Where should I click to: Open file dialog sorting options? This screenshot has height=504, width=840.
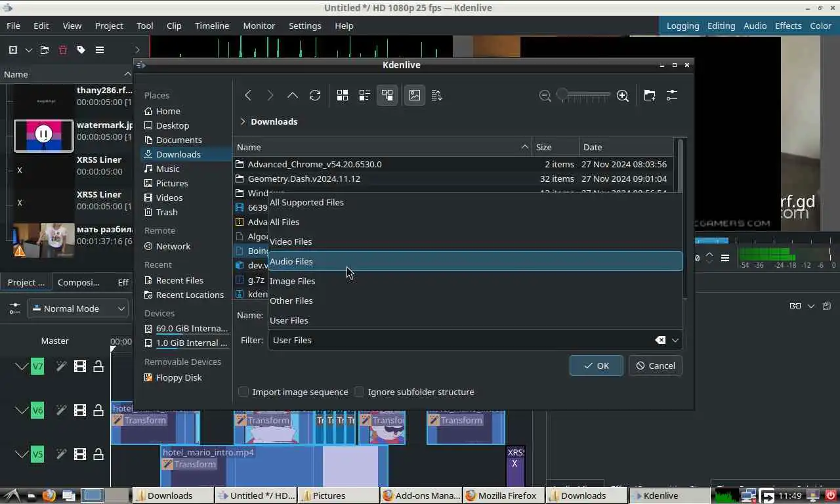[437, 95]
